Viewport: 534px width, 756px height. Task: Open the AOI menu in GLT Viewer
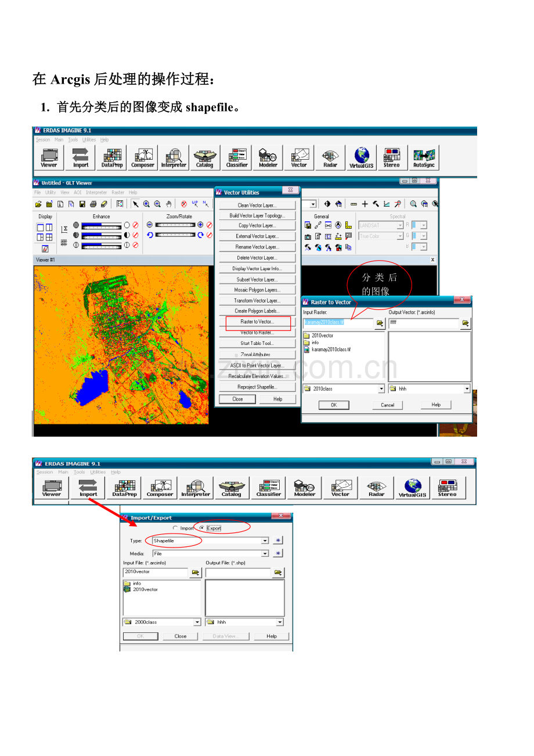[x=77, y=192]
